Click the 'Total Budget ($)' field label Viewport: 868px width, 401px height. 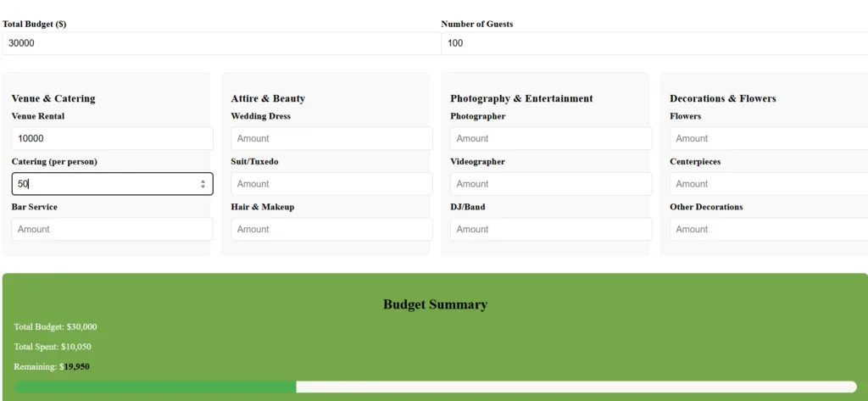click(34, 25)
